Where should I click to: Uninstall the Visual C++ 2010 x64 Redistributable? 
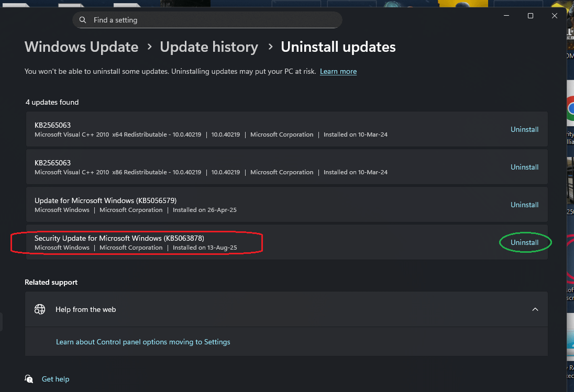coord(524,129)
